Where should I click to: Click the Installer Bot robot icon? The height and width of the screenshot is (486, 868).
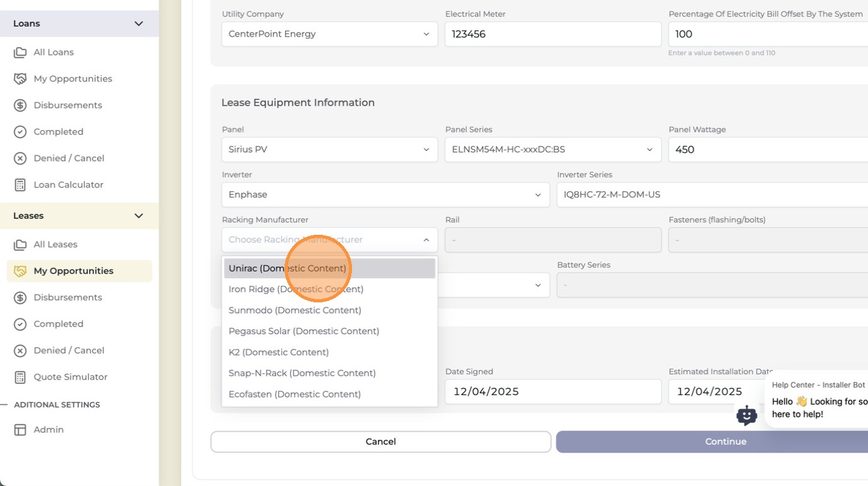747,415
